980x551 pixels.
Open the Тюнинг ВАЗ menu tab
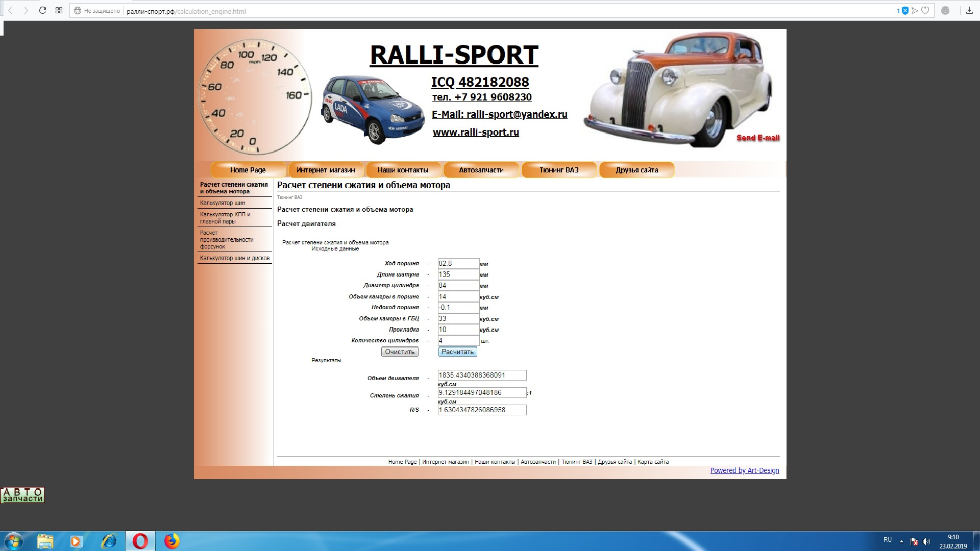point(559,170)
